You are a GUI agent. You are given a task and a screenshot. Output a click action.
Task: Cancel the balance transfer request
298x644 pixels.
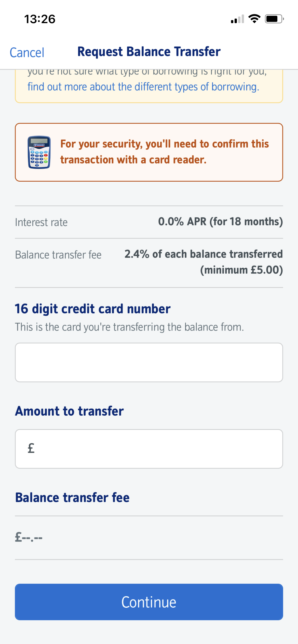27,52
